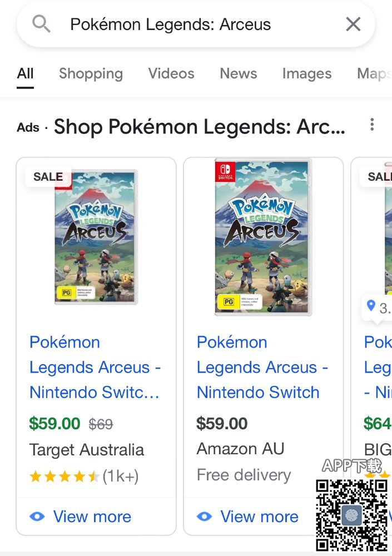
Task: Switch to the Videos tab
Action: click(x=171, y=73)
